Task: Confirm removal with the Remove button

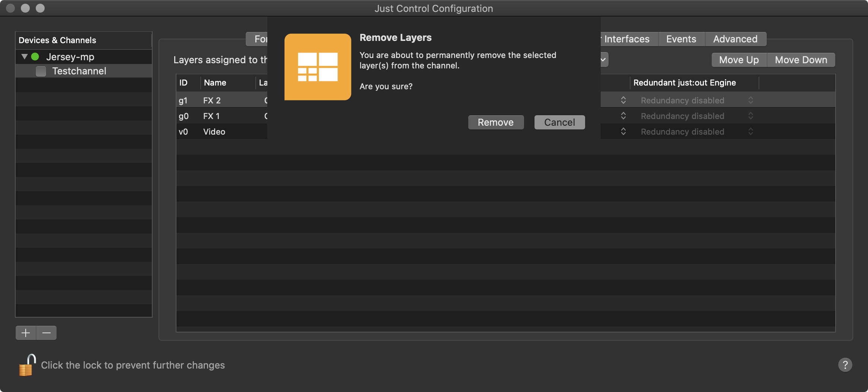Action: (x=496, y=122)
